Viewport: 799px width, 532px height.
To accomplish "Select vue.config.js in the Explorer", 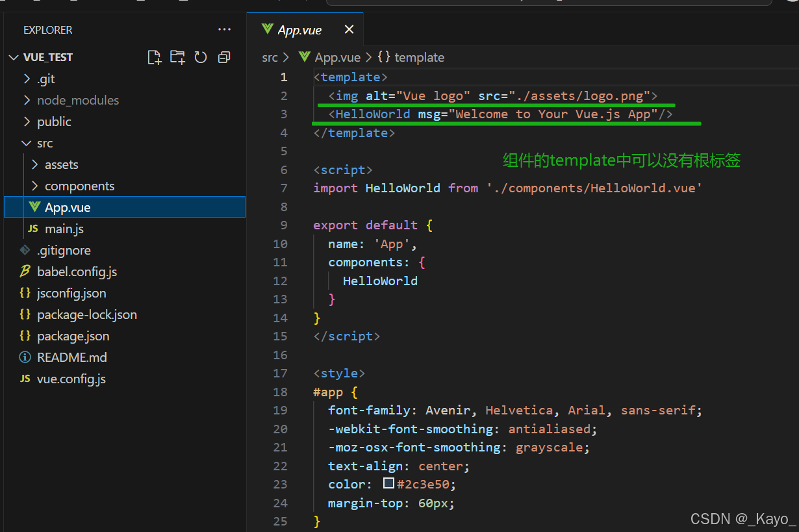I will click(71, 378).
